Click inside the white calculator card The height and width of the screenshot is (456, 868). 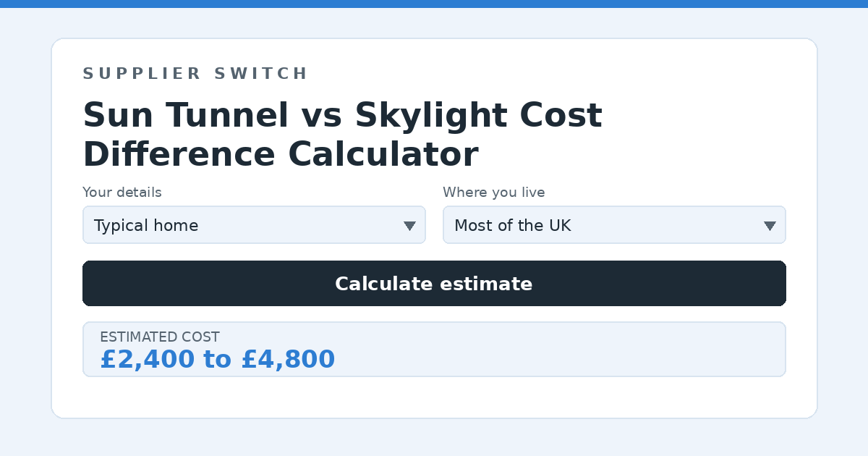point(434,398)
